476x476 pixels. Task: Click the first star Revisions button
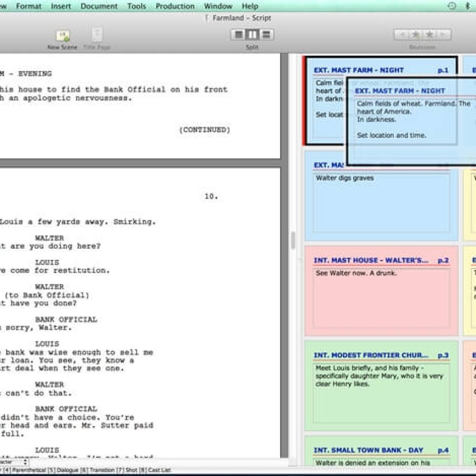click(416, 35)
